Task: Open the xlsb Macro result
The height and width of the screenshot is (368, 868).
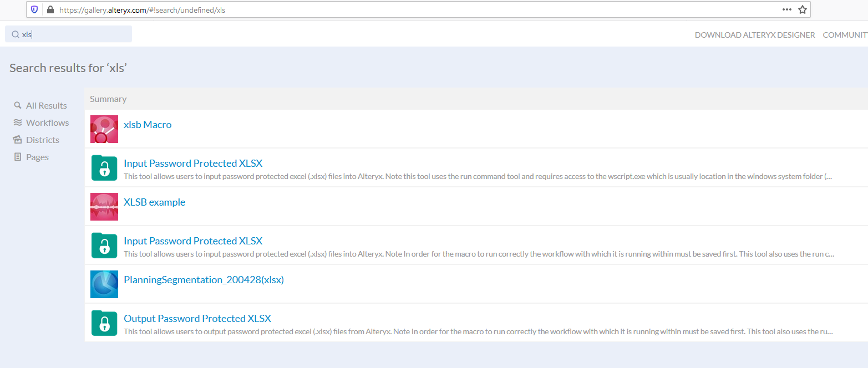Action: click(148, 125)
